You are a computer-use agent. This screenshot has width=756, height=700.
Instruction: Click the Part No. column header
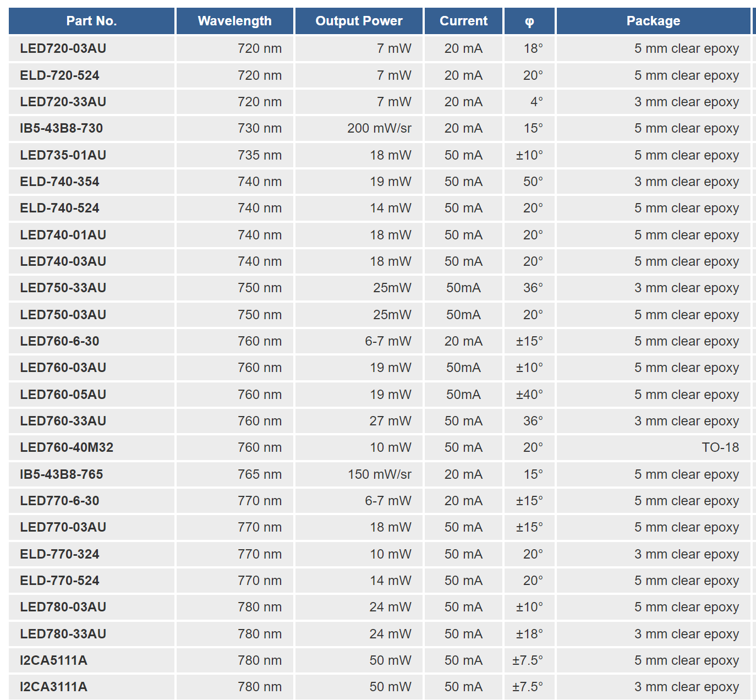click(91, 21)
